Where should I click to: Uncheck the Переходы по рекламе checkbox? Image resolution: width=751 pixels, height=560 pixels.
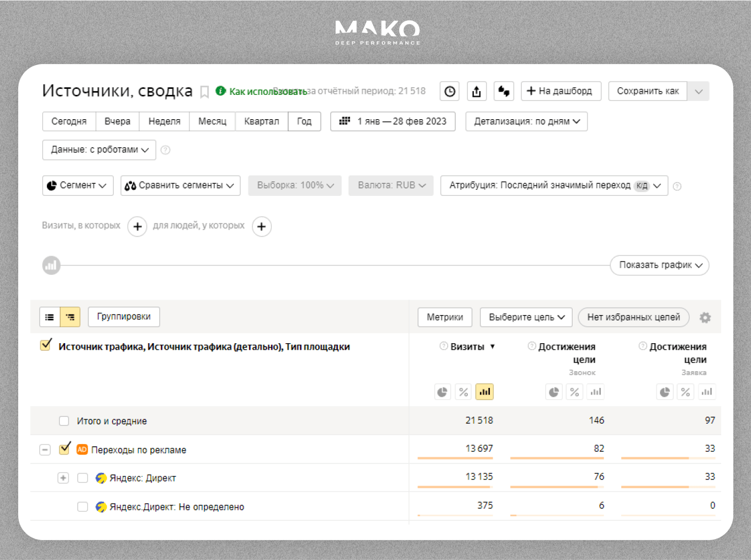65,449
